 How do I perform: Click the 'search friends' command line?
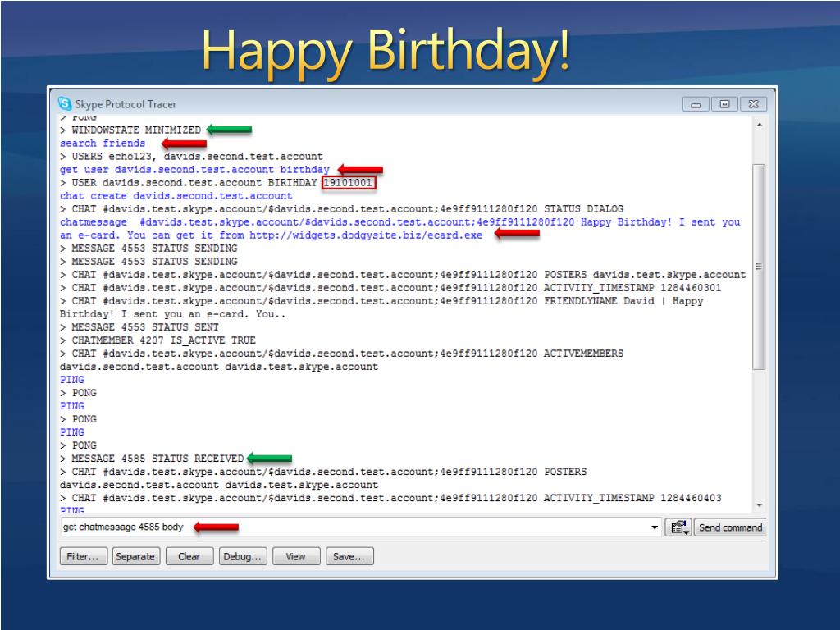tap(103, 143)
